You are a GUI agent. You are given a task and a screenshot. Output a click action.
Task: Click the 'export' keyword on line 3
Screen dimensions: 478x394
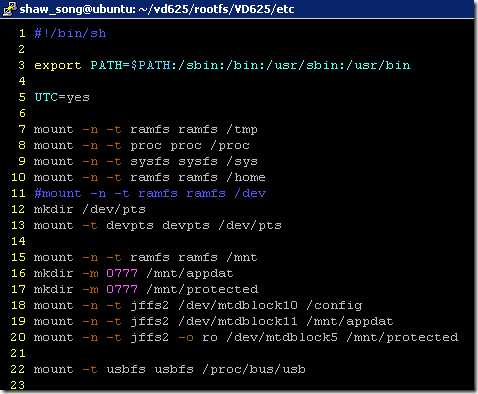pos(58,66)
